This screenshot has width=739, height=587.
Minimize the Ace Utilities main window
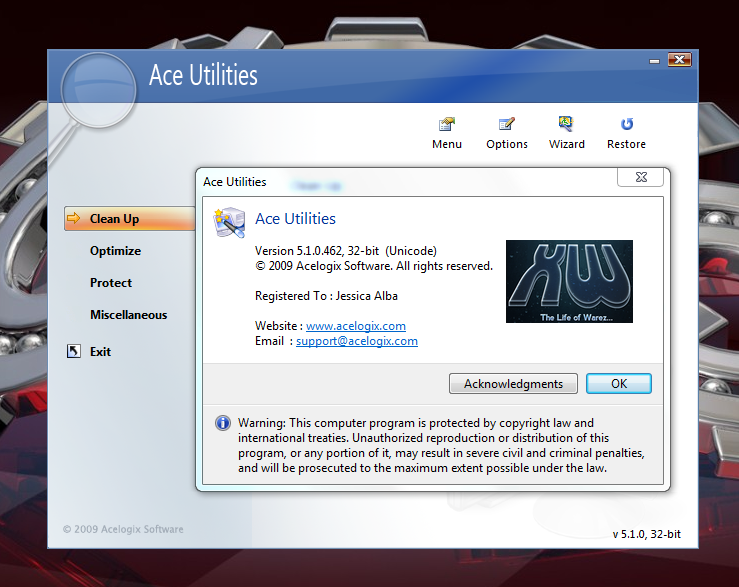(654, 61)
